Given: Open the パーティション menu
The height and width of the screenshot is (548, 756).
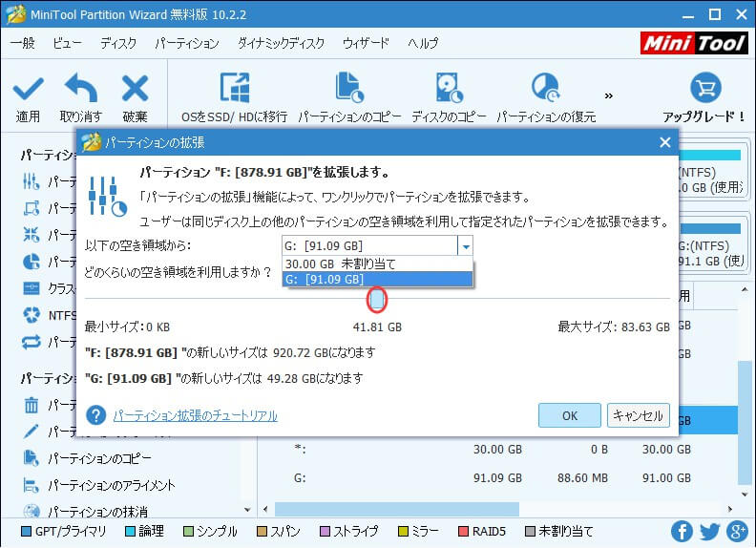Looking at the screenshot, I should coord(187,43).
